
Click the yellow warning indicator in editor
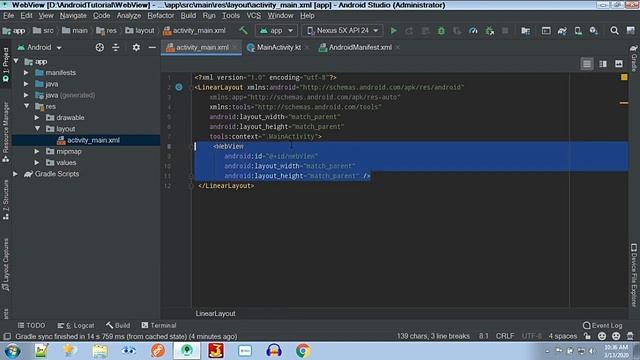[x=624, y=77]
